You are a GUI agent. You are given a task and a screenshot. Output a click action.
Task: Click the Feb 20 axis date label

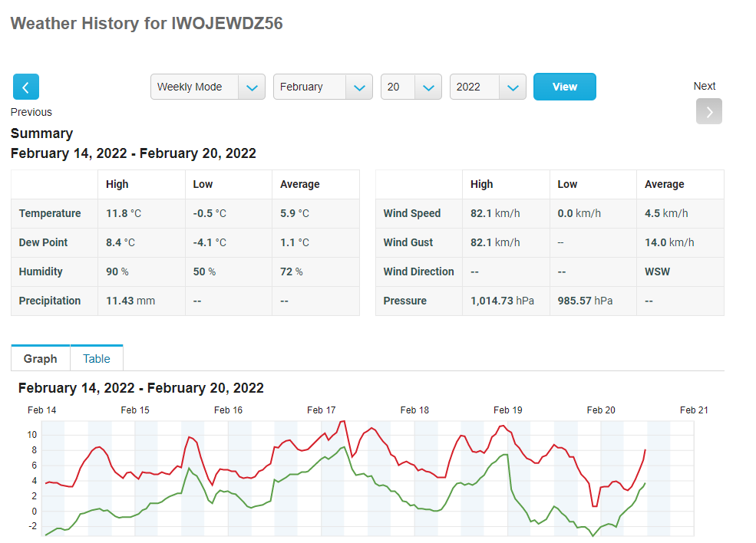point(601,410)
